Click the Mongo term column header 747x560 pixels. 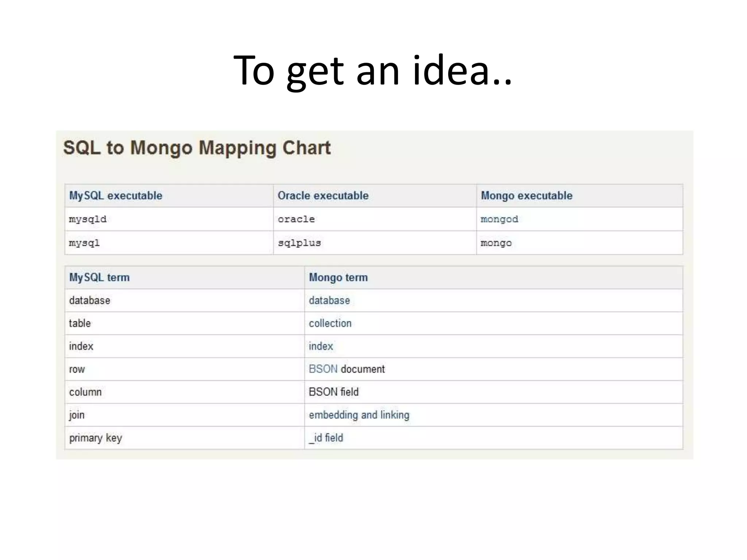(x=338, y=277)
